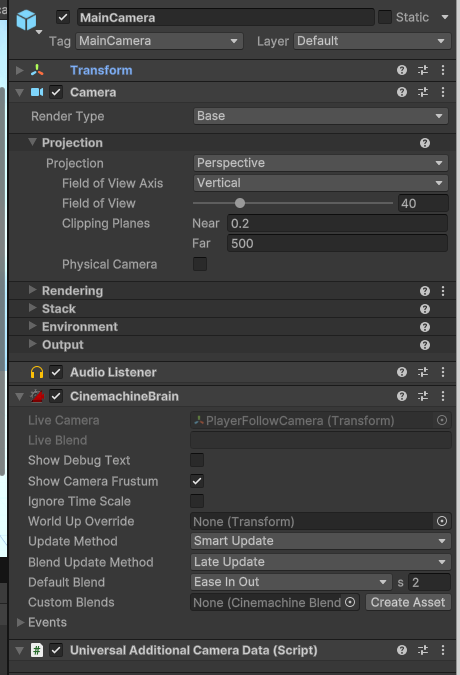This screenshot has height=675, width=460.
Task: Toggle MainCamera GameObject active checkbox
Action: 63,17
